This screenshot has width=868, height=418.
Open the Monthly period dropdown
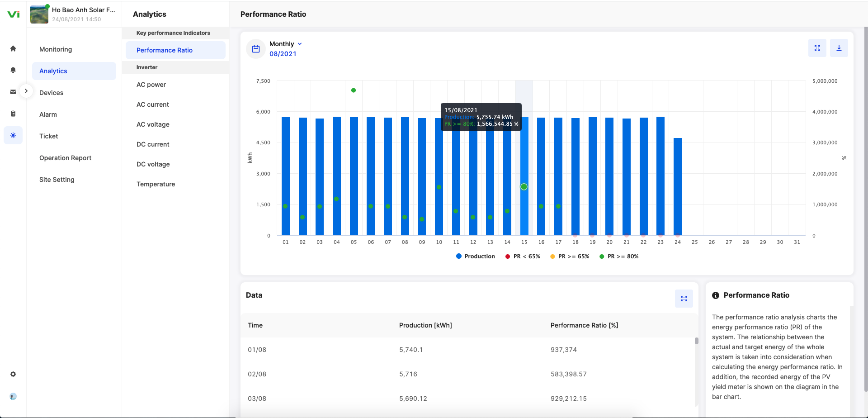[x=286, y=44]
